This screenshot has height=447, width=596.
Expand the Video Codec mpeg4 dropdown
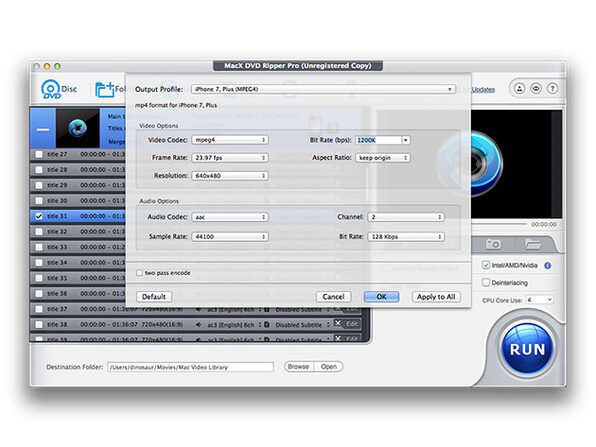[230, 140]
